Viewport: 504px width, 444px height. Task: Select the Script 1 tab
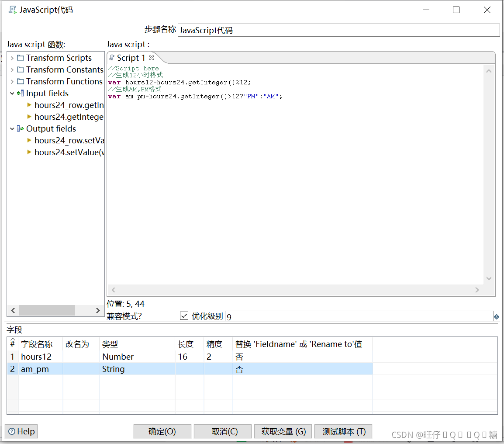pos(131,58)
